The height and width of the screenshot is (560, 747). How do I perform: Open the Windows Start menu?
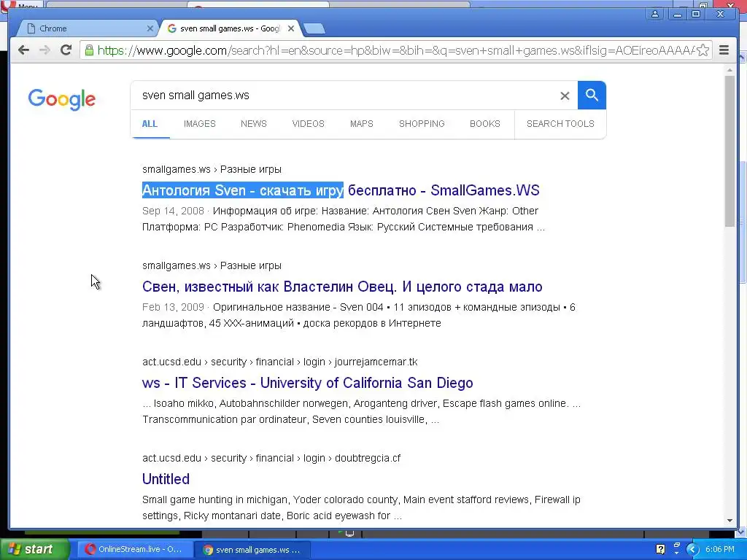pos(34,550)
